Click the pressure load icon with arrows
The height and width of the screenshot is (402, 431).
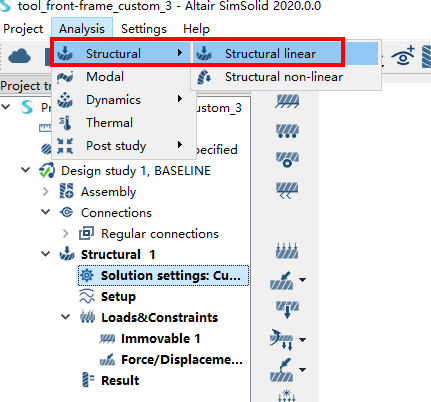tap(287, 251)
